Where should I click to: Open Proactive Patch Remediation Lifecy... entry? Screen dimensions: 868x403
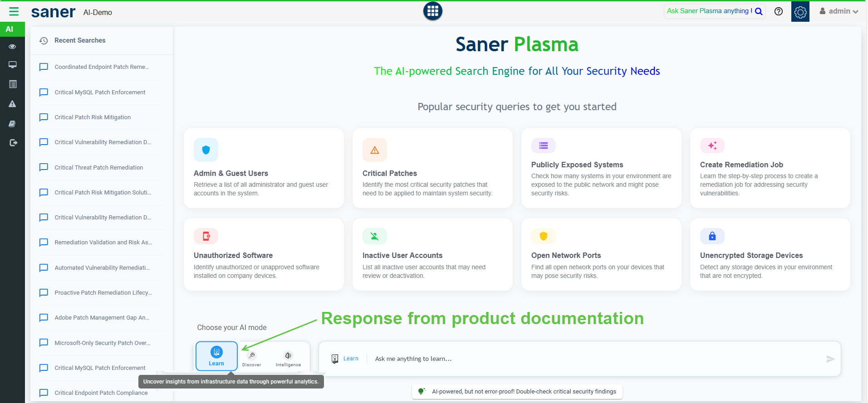102,293
